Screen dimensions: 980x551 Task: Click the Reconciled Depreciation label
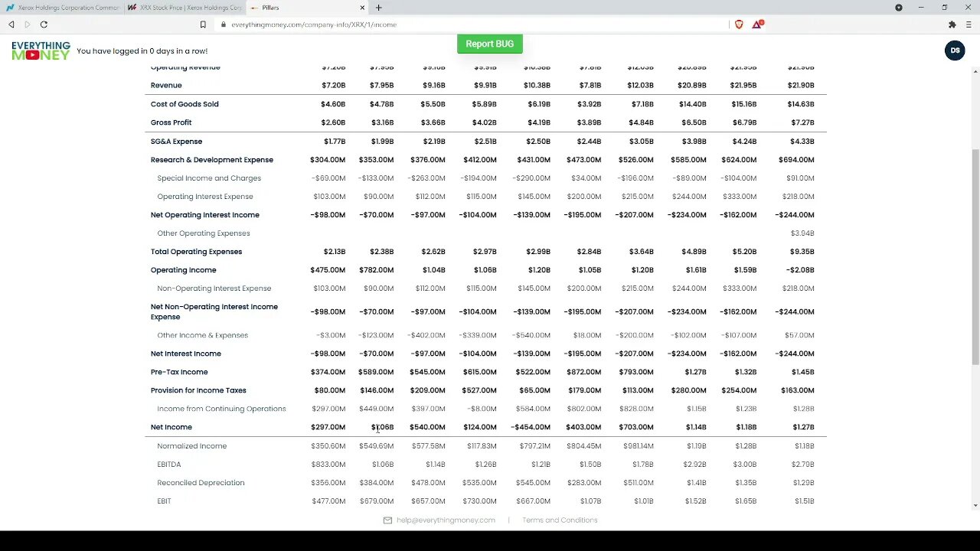coord(201,483)
